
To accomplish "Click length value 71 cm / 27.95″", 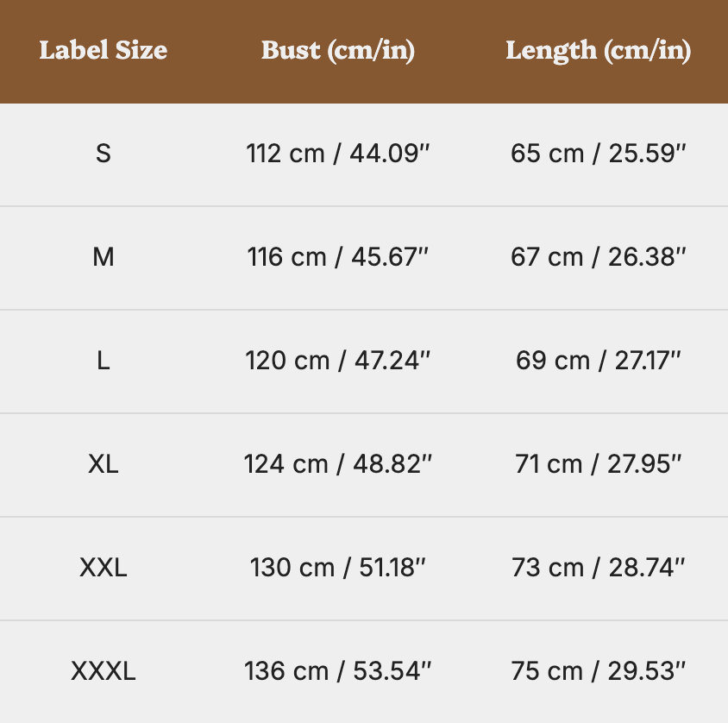I will click(x=598, y=464).
